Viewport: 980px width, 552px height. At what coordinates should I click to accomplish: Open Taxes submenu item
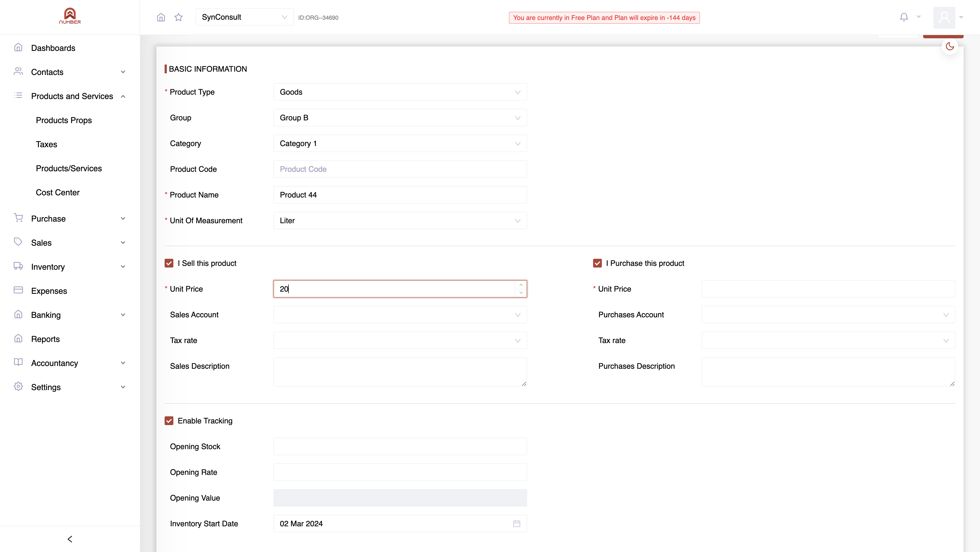coord(46,144)
